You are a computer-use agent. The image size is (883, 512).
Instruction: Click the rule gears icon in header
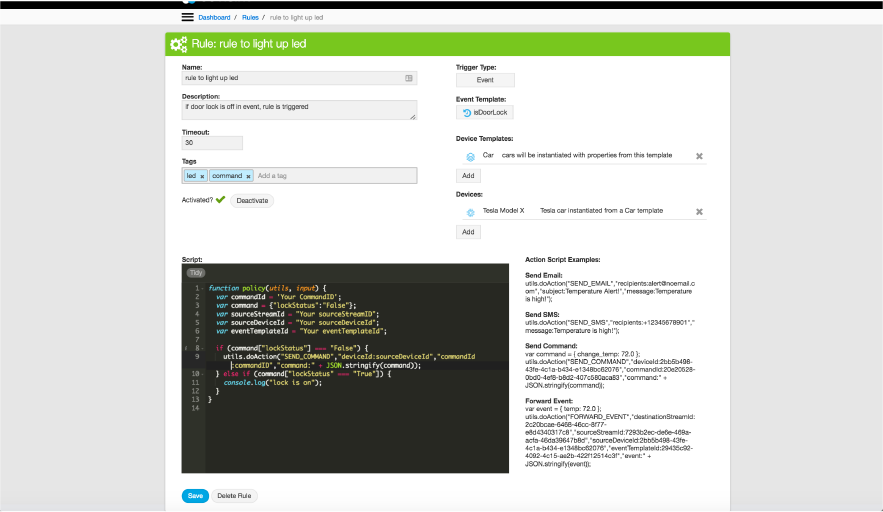tap(179, 44)
